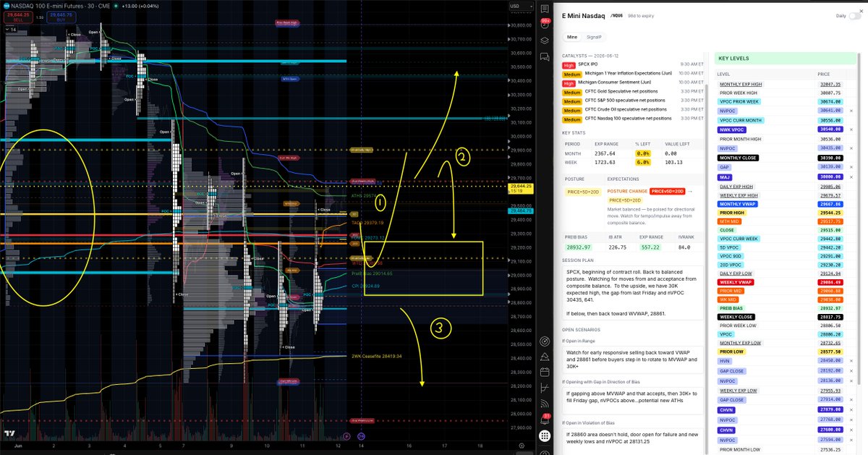Viewport: 868px width, 455px height.
Task: Remove the CHVN 27600.00 level
Action: 851,429
